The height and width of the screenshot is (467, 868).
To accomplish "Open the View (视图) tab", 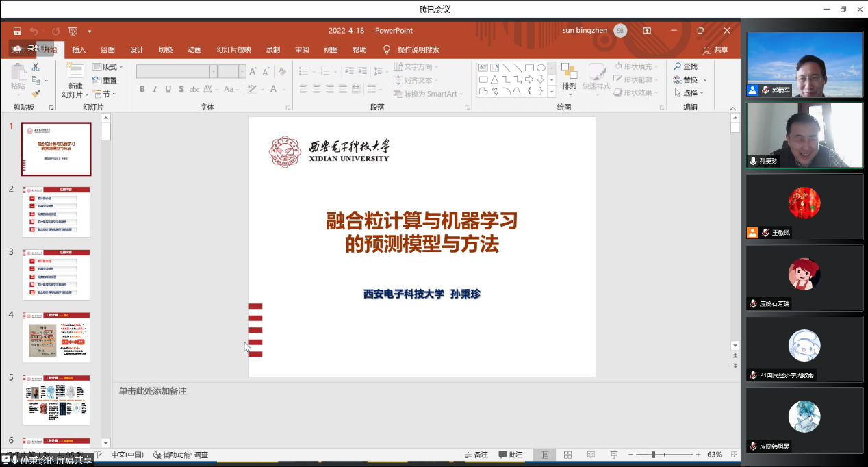I will pos(331,50).
